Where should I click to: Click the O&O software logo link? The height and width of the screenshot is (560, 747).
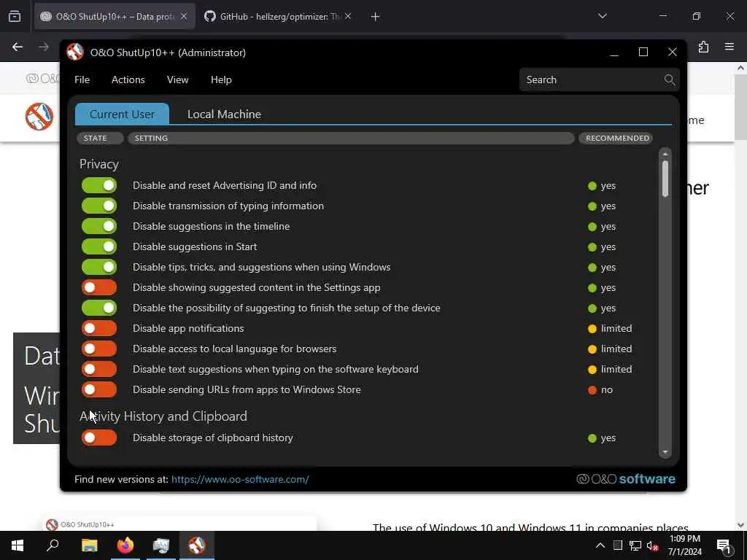pyautogui.click(x=625, y=479)
